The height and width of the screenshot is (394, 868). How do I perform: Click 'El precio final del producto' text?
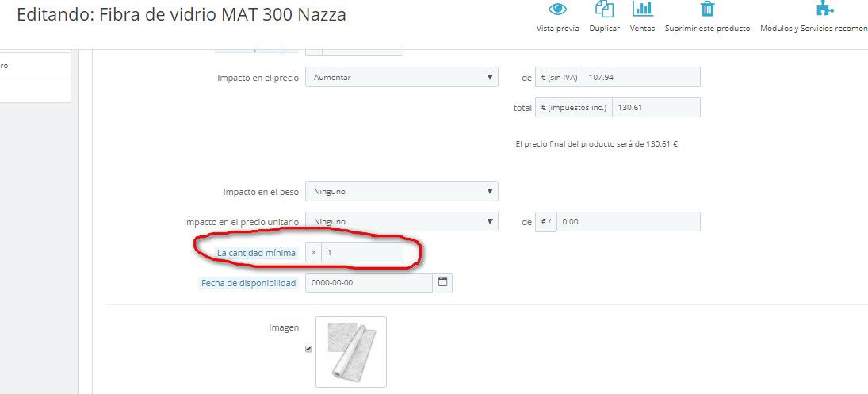coord(597,143)
